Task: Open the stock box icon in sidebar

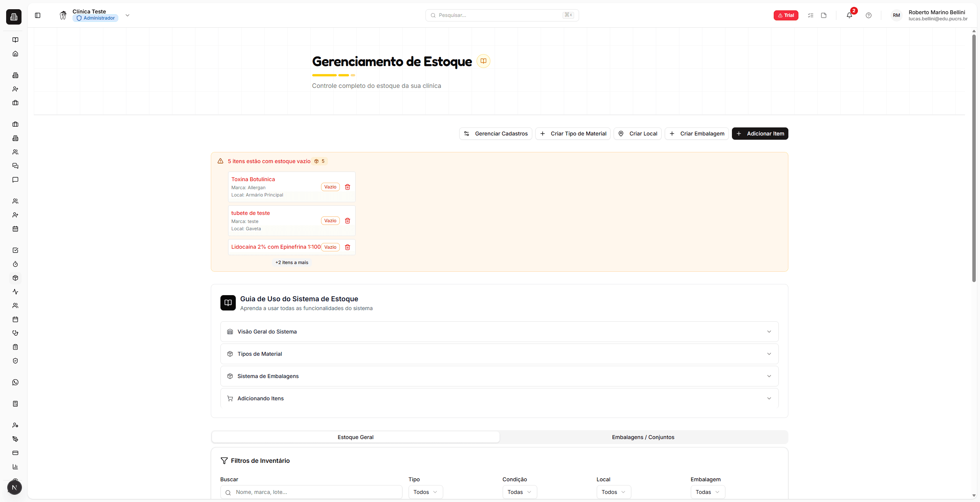Action: click(x=15, y=278)
